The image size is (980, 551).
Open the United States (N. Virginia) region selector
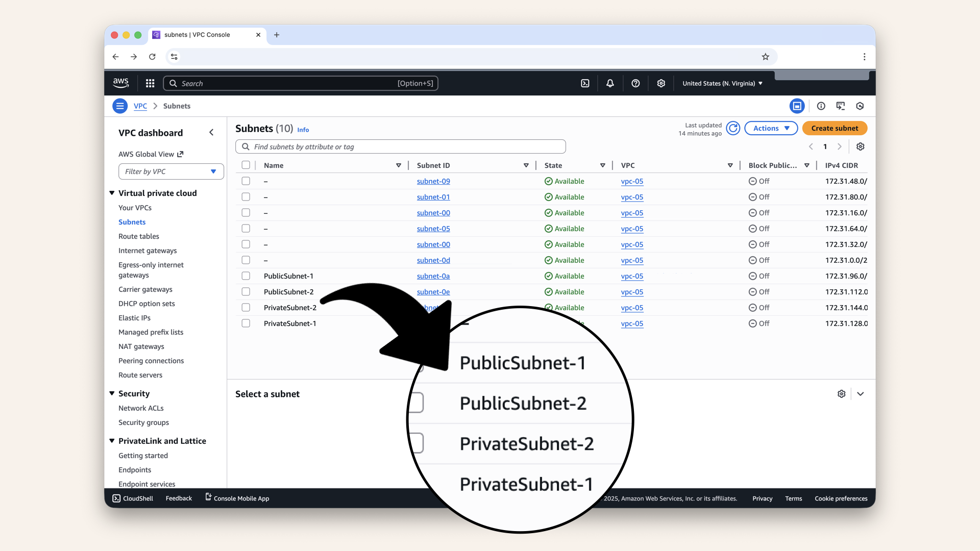pyautogui.click(x=722, y=83)
